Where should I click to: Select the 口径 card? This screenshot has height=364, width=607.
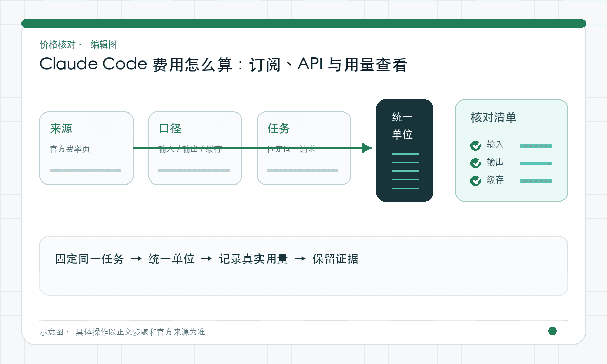pos(195,148)
